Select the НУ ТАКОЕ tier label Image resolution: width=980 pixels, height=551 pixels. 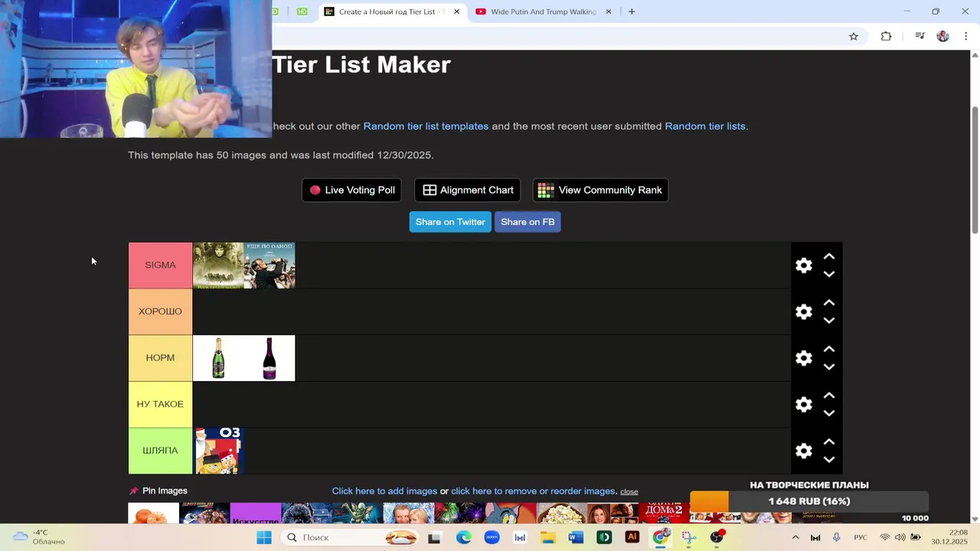160,404
